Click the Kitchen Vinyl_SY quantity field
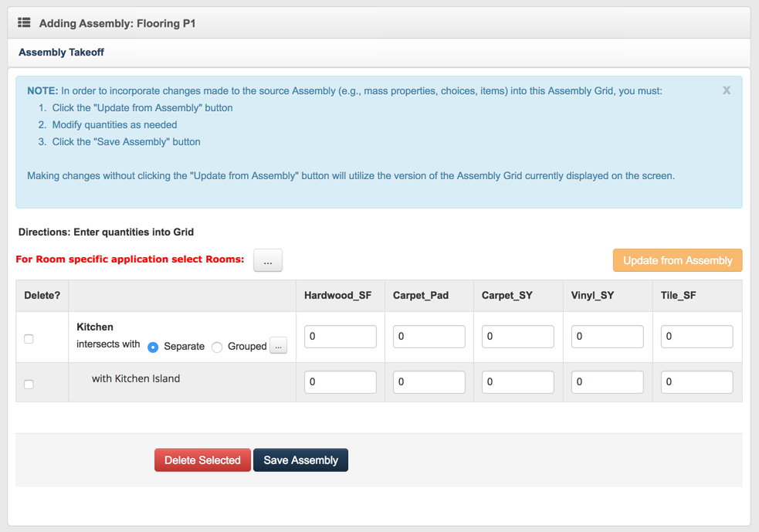 607,337
